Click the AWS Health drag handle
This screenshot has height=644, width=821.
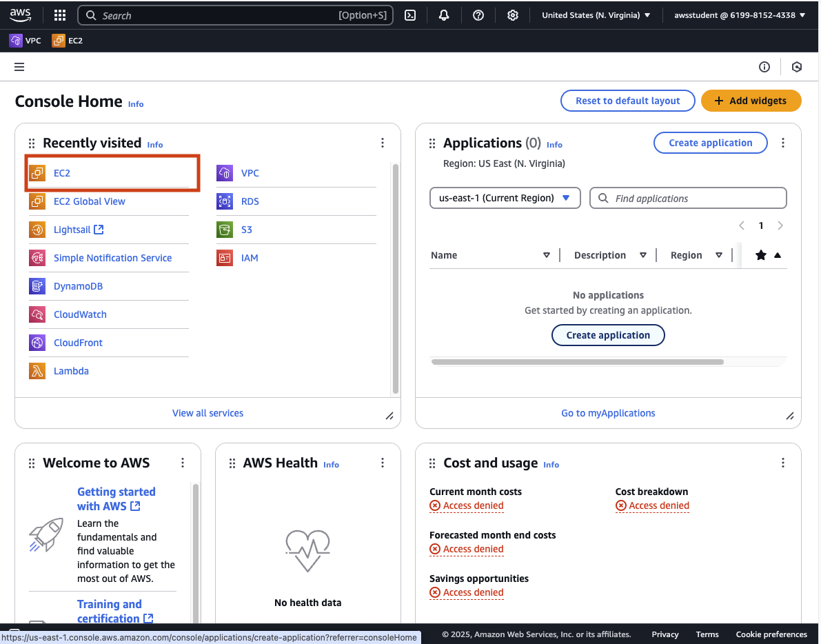click(232, 463)
